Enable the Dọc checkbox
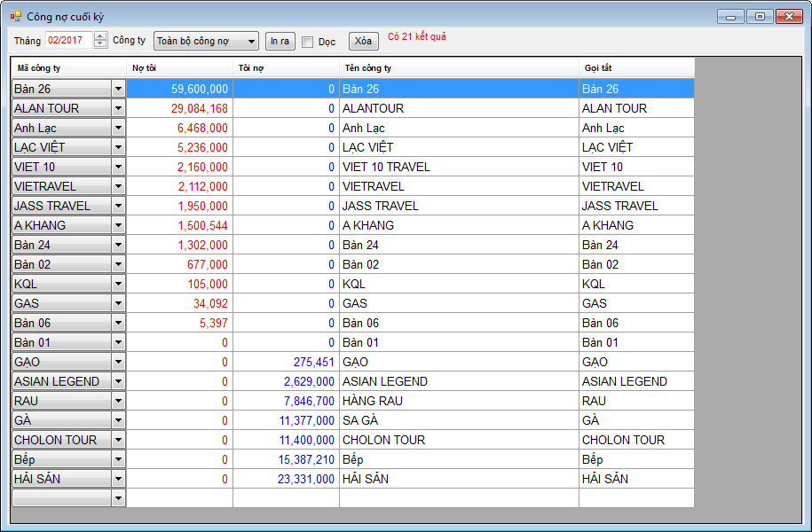 [308, 42]
